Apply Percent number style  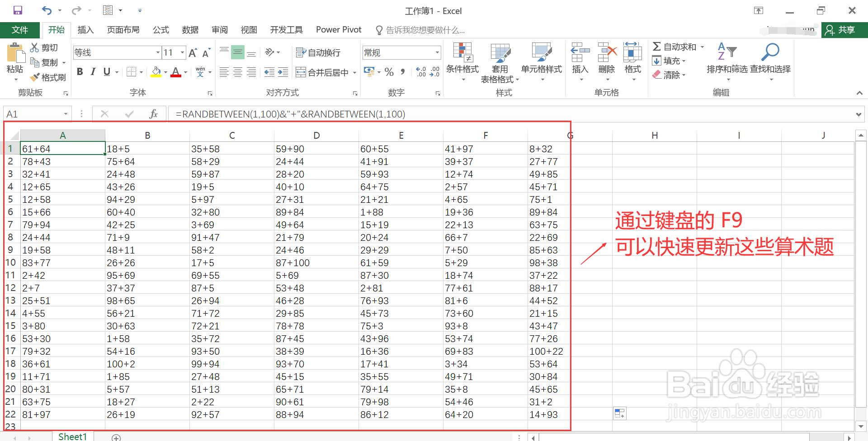388,71
